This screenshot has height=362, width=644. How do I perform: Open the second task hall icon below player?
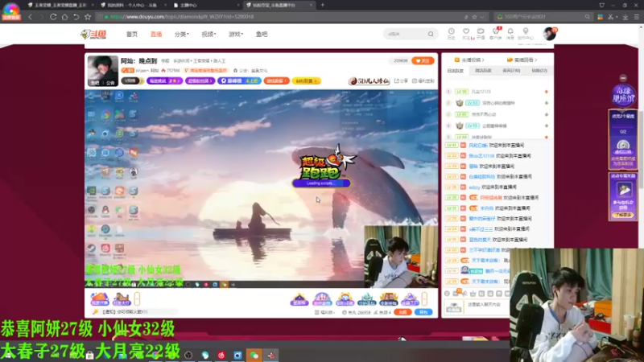[122, 298]
